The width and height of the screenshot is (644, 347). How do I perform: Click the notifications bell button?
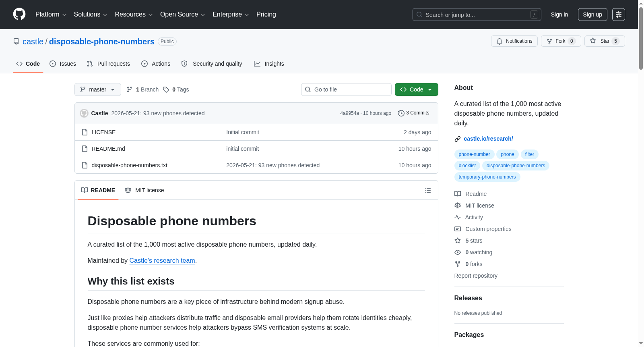pyautogui.click(x=514, y=41)
